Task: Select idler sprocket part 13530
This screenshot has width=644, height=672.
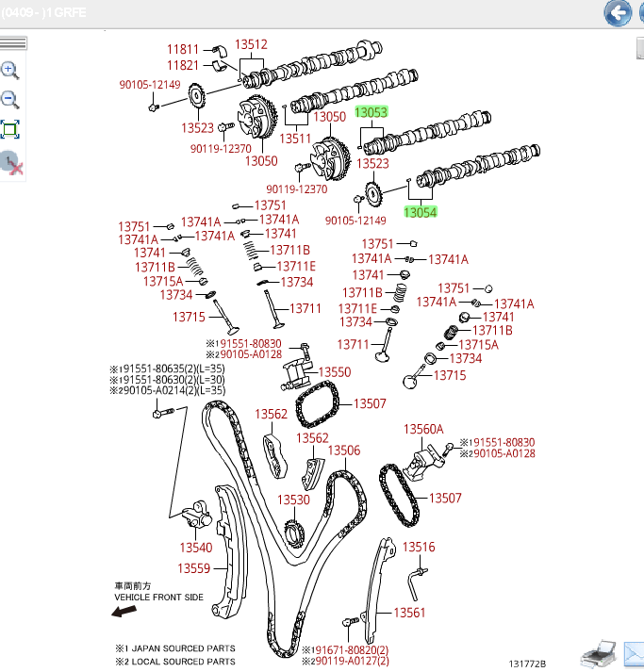Action: (293, 500)
